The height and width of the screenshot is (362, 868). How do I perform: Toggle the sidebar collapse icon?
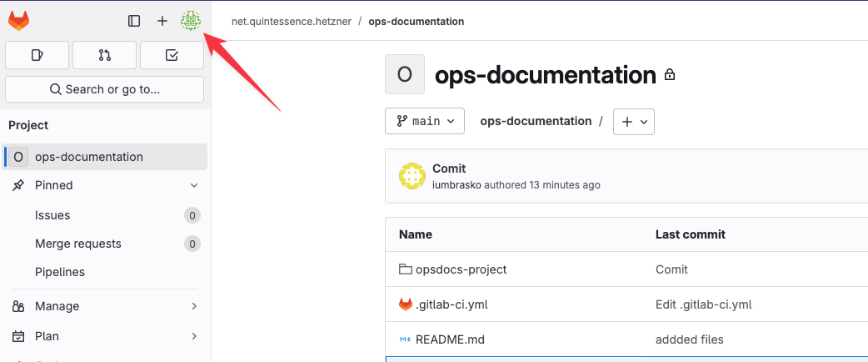pyautogui.click(x=134, y=21)
